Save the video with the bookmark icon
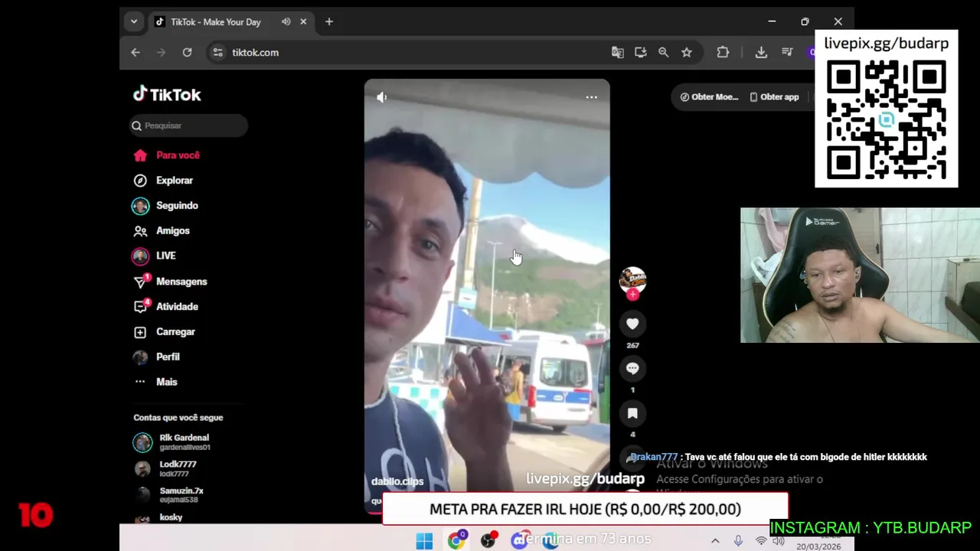The height and width of the screenshot is (551, 980). point(632,414)
